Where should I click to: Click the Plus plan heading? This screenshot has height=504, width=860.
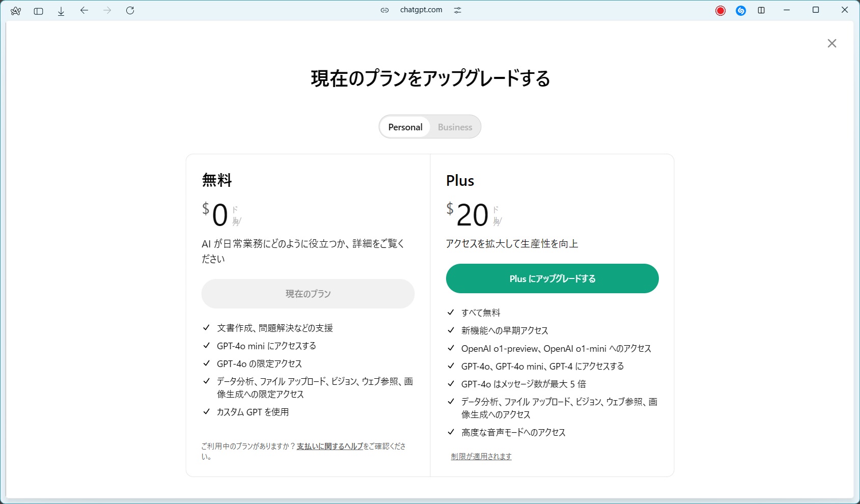(x=460, y=181)
